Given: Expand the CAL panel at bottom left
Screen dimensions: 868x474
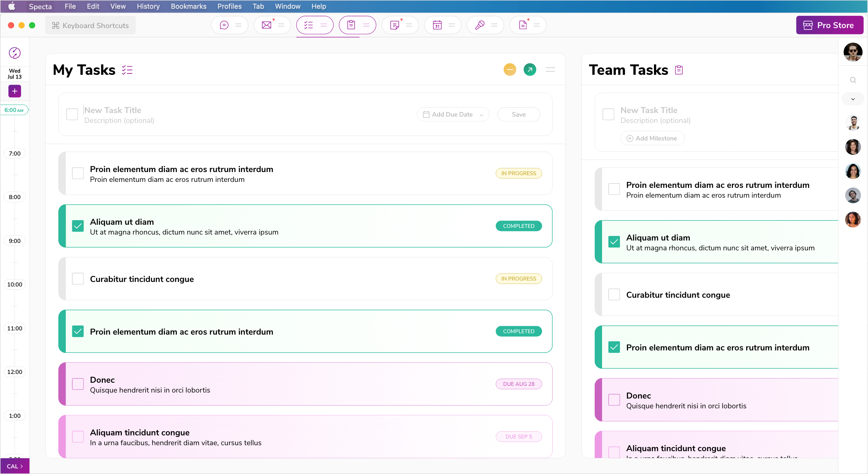Looking at the screenshot, I should pyautogui.click(x=15, y=466).
